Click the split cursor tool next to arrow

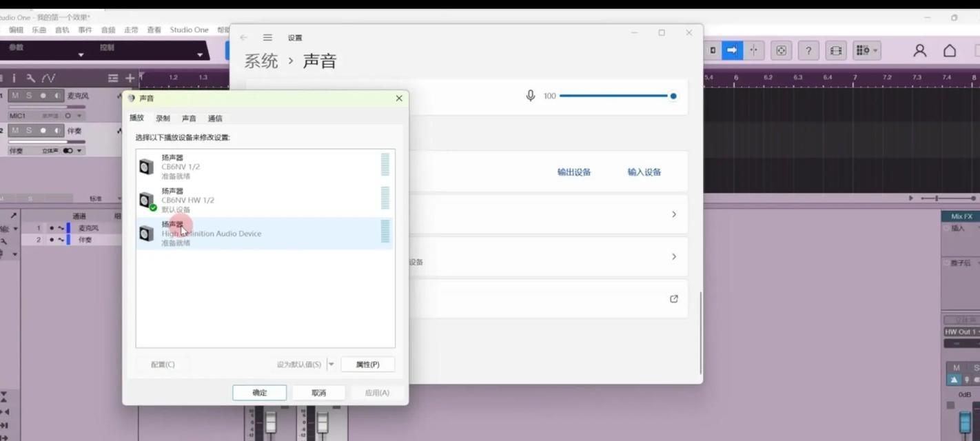(754, 50)
